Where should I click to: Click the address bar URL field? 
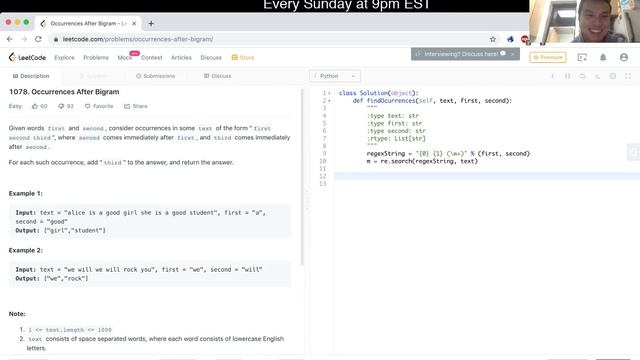pyautogui.click(x=269, y=39)
